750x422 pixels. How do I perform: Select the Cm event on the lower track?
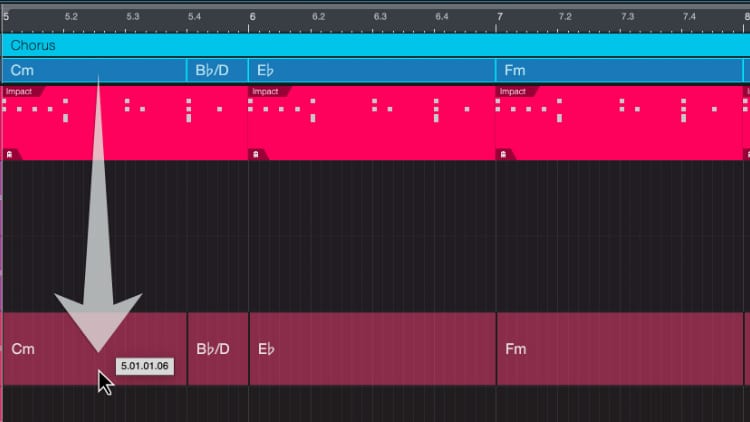pos(95,349)
